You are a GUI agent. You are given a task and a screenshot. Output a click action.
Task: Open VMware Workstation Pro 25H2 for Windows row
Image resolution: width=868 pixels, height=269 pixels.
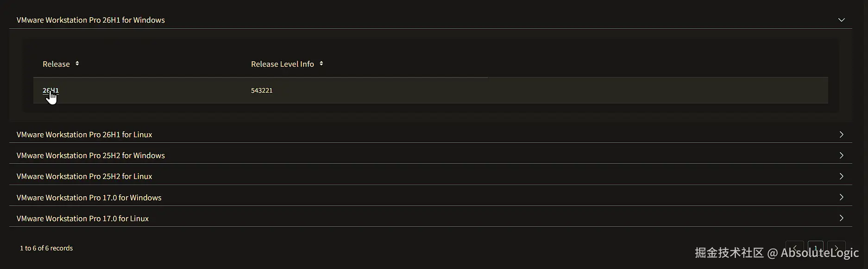(431, 155)
